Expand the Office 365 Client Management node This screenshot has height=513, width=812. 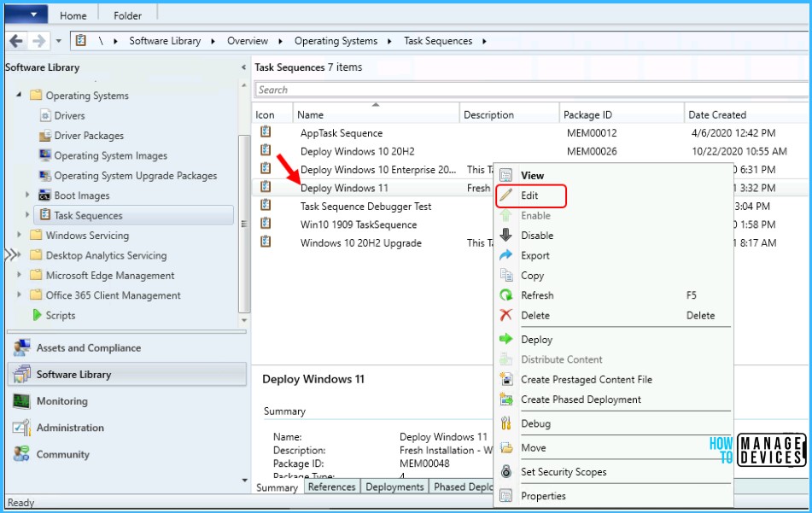coord(19,294)
